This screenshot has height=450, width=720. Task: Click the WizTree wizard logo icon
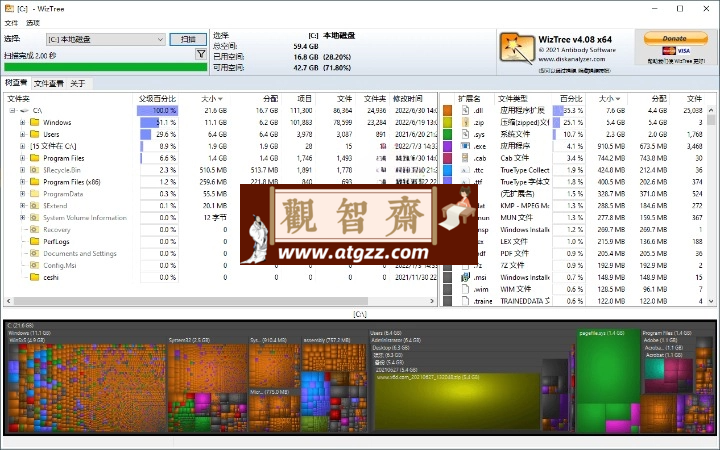tap(517, 48)
